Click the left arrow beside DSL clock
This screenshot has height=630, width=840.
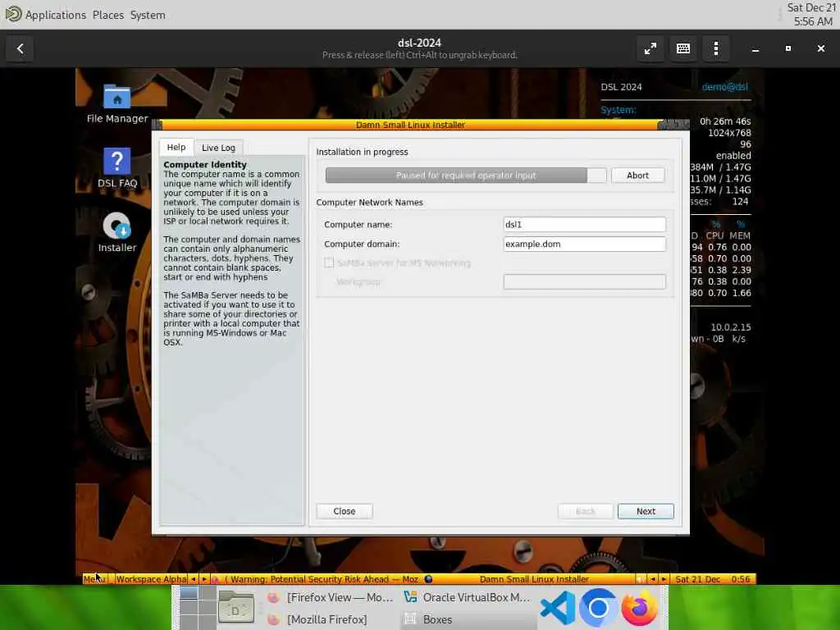pyautogui.click(x=653, y=579)
